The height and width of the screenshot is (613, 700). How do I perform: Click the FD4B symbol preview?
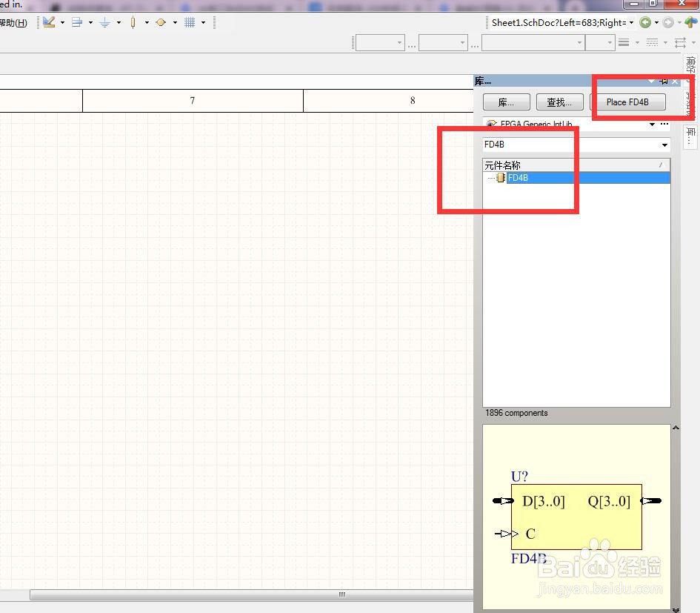(x=577, y=517)
